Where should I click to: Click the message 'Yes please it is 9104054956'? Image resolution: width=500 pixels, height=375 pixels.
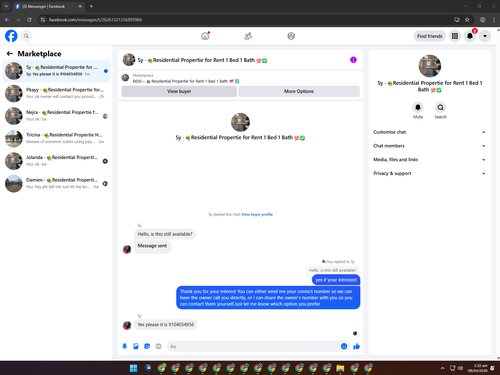[166, 325]
